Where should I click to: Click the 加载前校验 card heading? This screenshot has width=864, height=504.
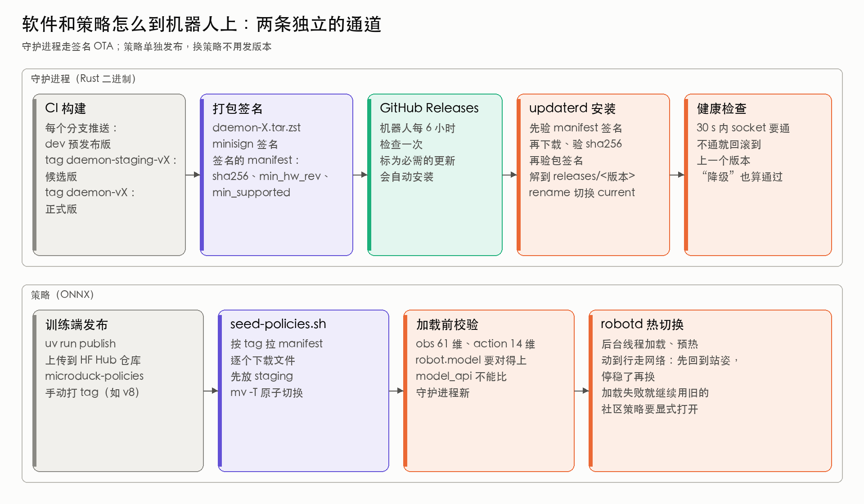coord(447,324)
